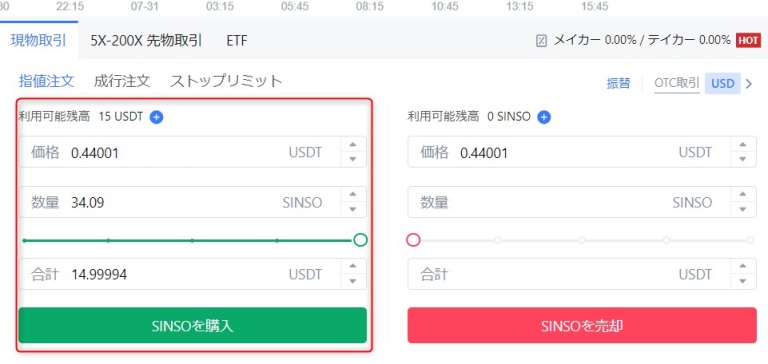Decrease buy 数量 with down arrow
This screenshot has width=768, height=364.
coord(352,210)
